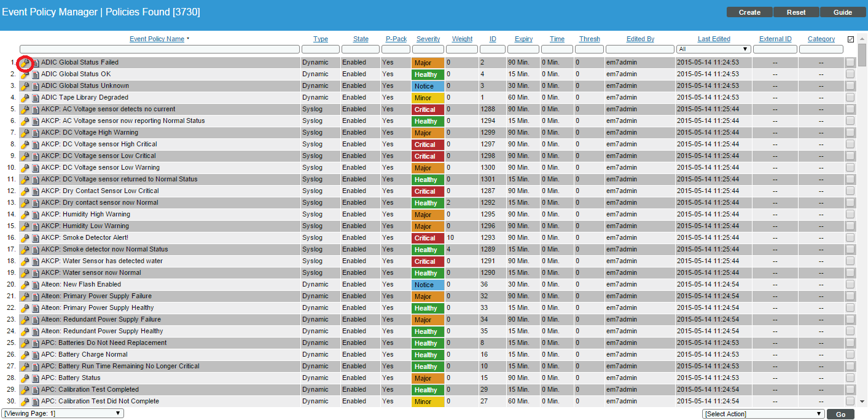Click wrench icon for Alteon: New Flash Enabled
This screenshot has height=420, width=868.
(x=25, y=285)
